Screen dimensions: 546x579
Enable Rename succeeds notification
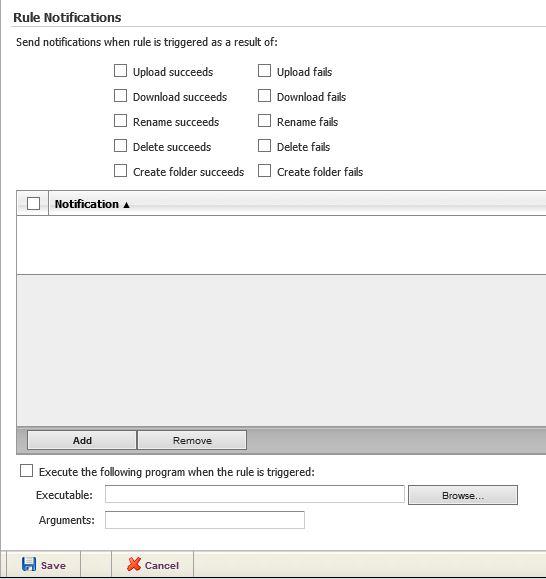[x=120, y=121]
